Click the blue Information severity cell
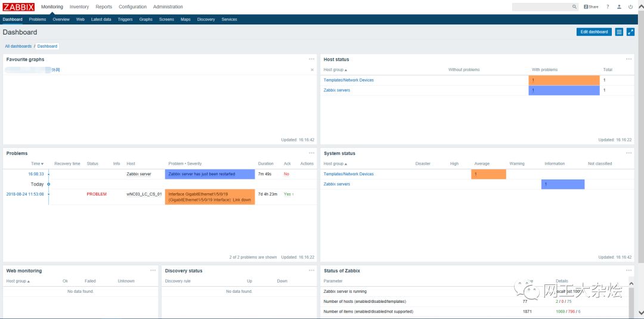Viewport: 644px width, 319px height. (x=563, y=184)
